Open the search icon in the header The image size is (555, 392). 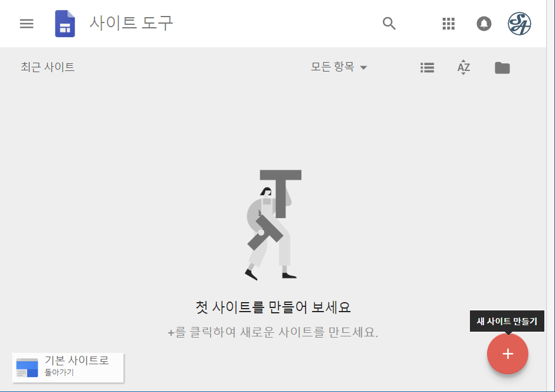pyautogui.click(x=389, y=24)
